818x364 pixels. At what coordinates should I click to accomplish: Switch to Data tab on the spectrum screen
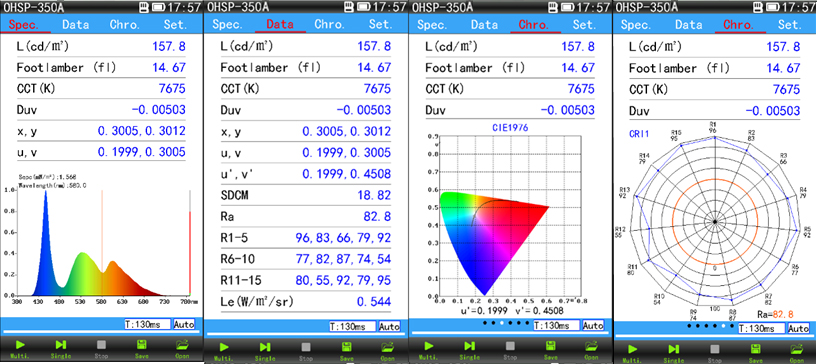point(75,25)
